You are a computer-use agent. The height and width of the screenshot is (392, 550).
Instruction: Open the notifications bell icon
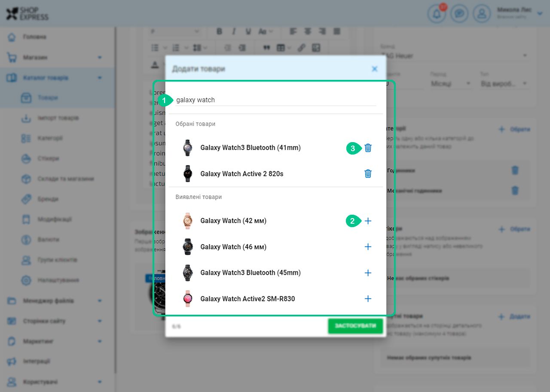(x=437, y=13)
